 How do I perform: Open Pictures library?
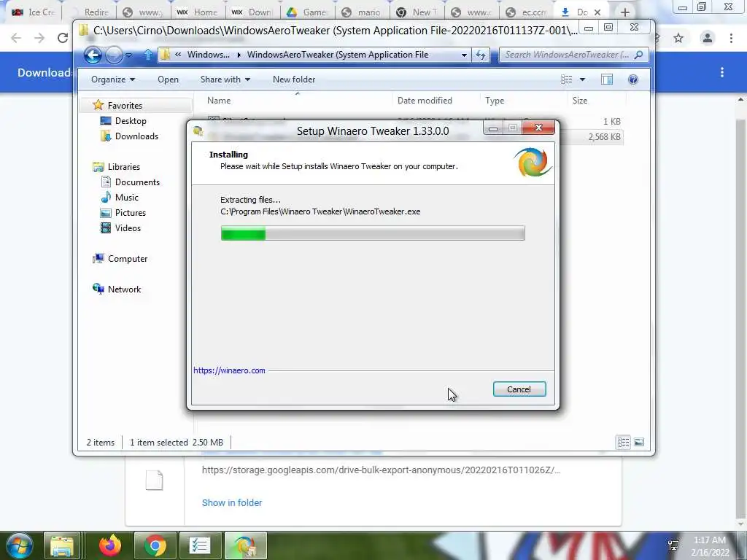tap(130, 213)
